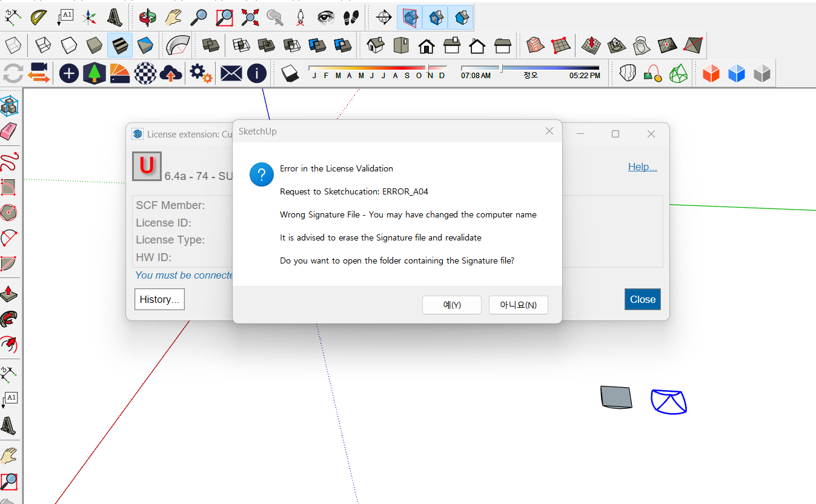Image resolution: width=816 pixels, height=504 pixels.
Task: Select the Pan hand tool in left toolbar
Action: tap(9, 456)
